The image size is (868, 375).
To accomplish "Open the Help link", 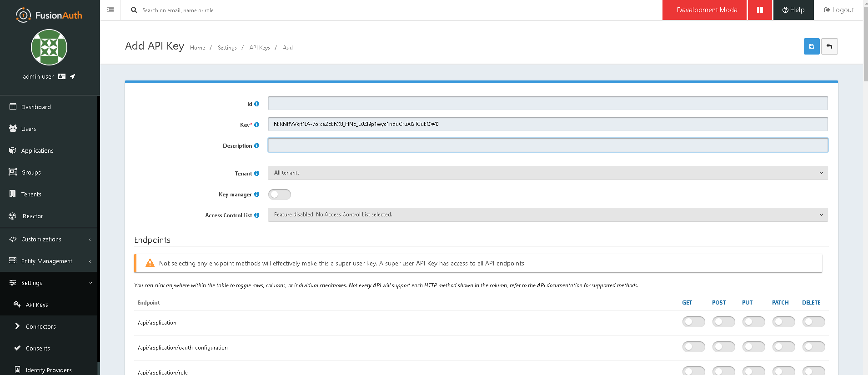I will (793, 10).
